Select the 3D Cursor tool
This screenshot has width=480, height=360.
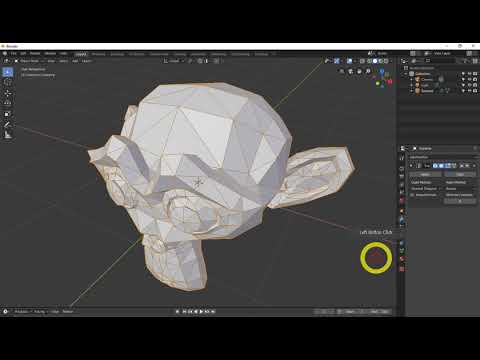point(8,82)
